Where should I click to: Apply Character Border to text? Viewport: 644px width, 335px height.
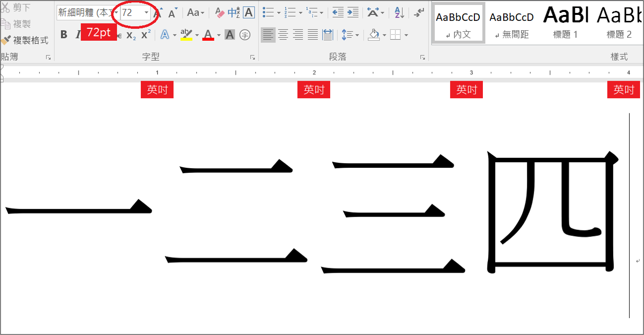(249, 13)
